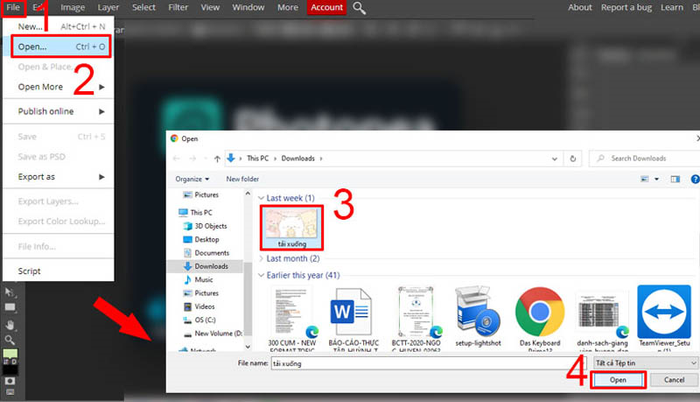This screenshot has width=700, height=402.
Task: Click the File name input field
Action: (428, 363)
